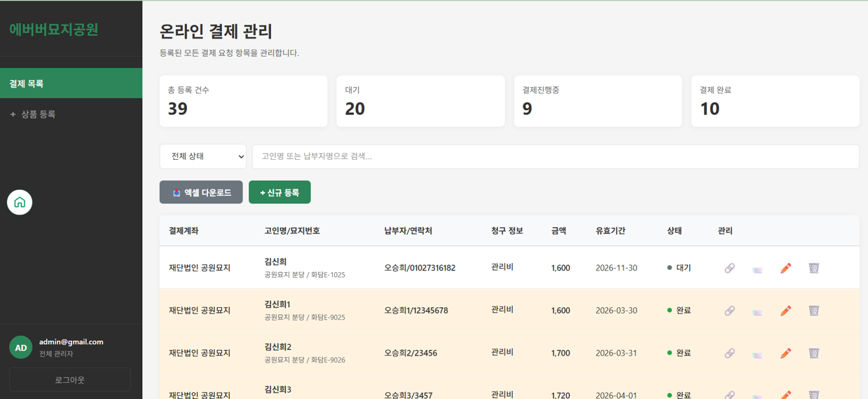Click the 고인명/묘지번호 column header

[x=292, y=231]
